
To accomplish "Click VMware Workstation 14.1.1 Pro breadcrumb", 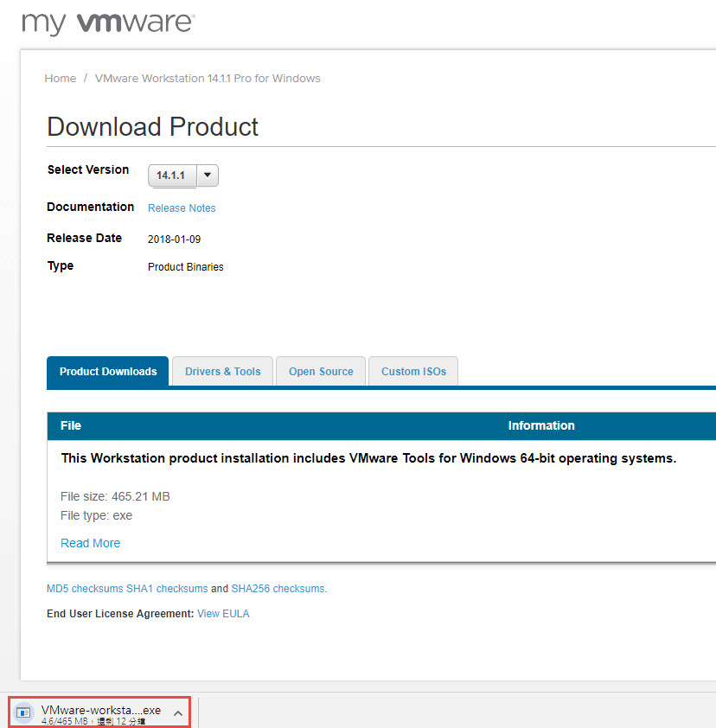I will (x=208, y=78).
